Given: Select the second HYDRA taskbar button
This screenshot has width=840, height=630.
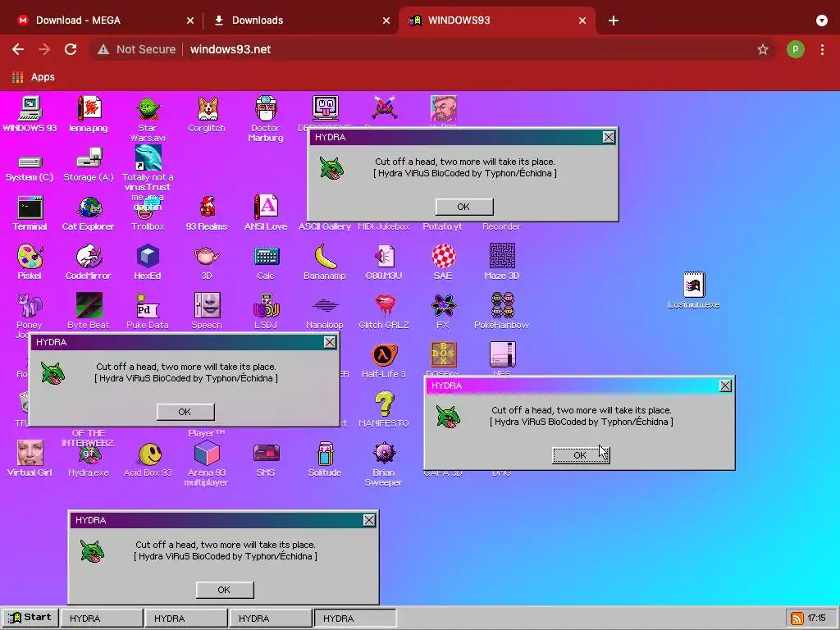Looking at the screenshot, I should [x=186, y=619].
